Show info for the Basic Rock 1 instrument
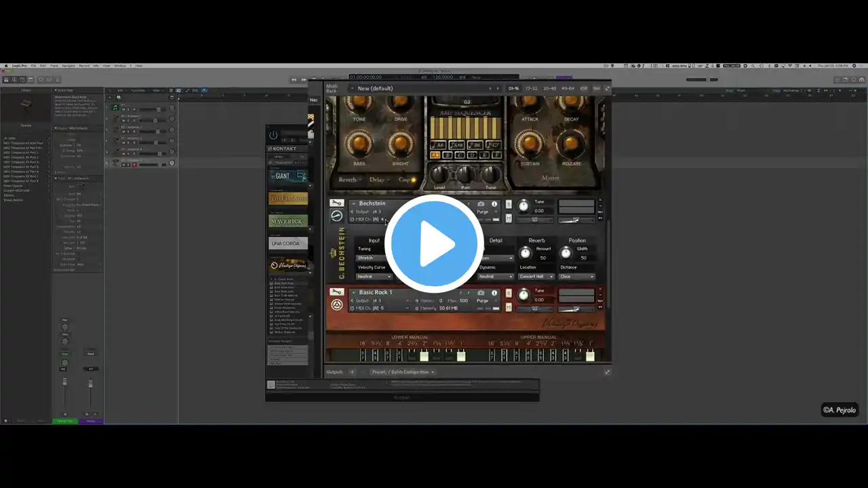The height and width of the screenshot is (488, 868). (494, 293)
